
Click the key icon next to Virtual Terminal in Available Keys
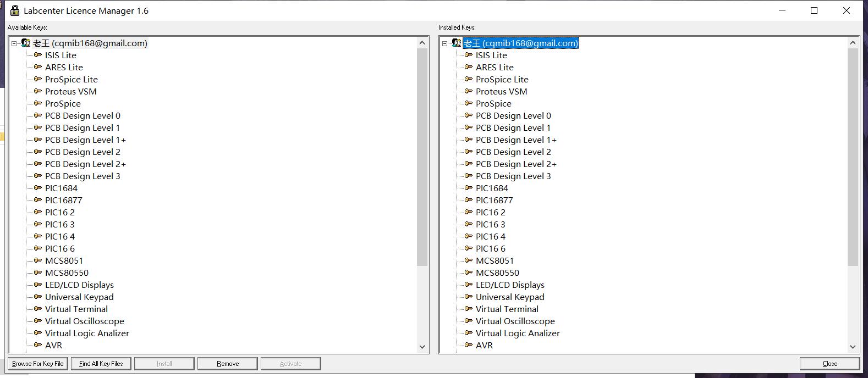38,309
